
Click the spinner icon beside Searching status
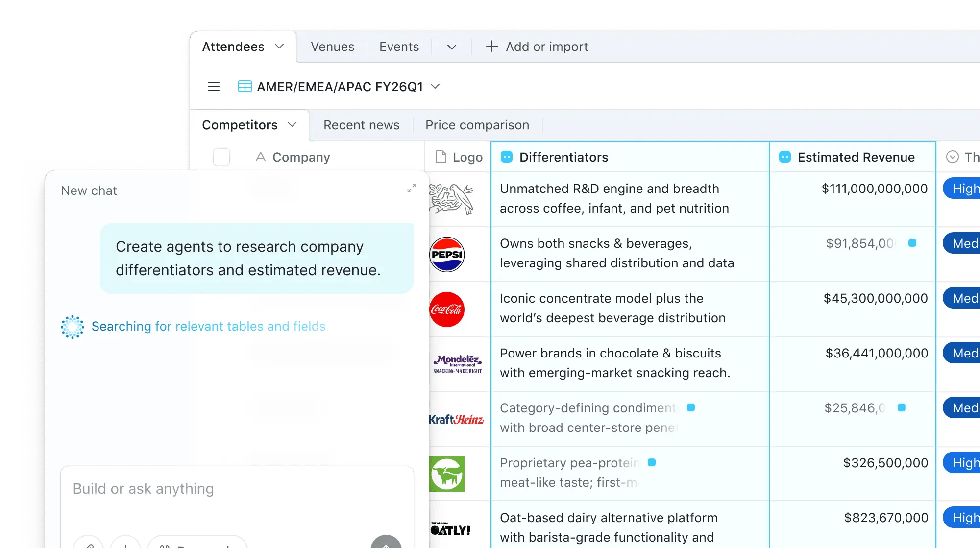click(73, 327)
